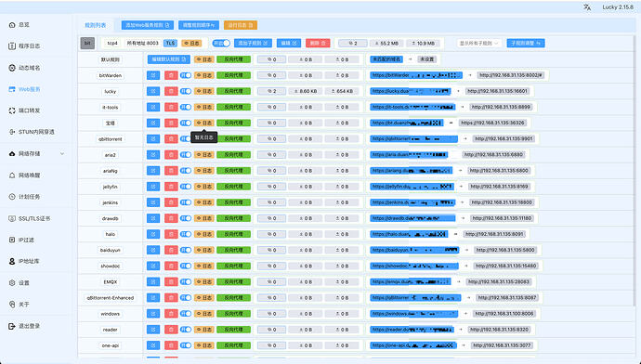641x364 pixels.
Task: Open Web服务 in the sidebar
Action: (30, 89)
